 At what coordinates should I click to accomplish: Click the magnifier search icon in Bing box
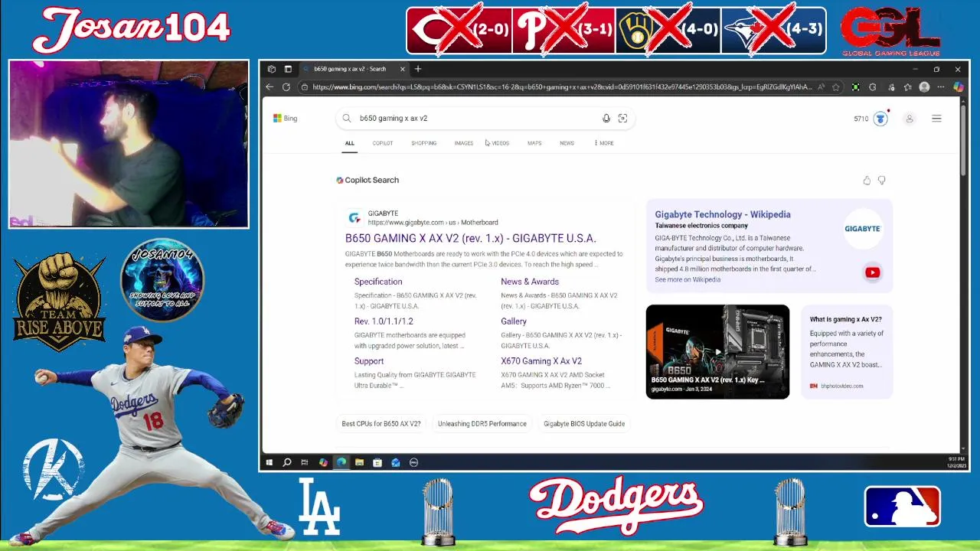click(347, 119)
